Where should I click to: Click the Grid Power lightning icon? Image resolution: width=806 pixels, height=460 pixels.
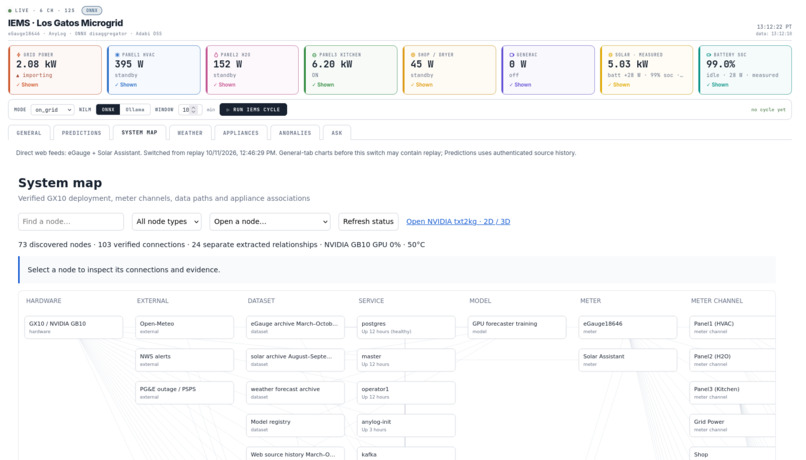coord(19,54)
